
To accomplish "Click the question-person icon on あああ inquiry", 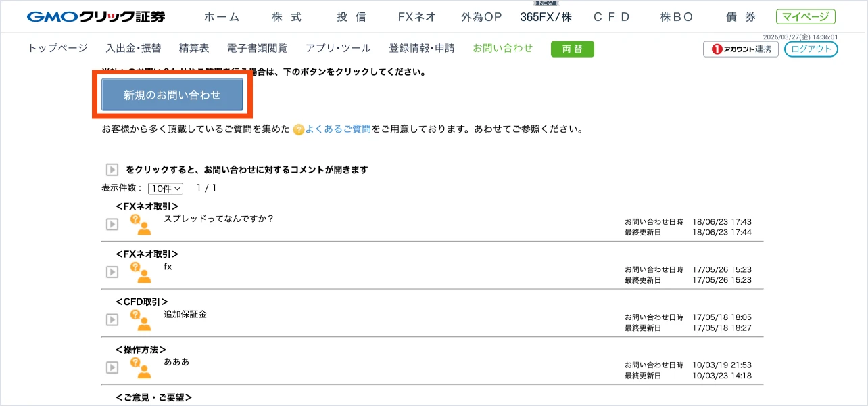I will pyautogui.click(x=139, y=367).
